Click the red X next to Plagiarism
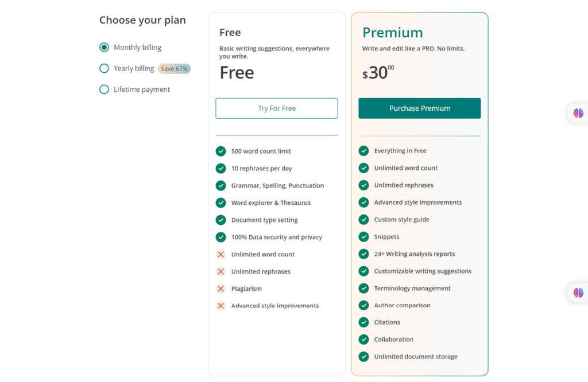This screenshot has height=382, width=588. 220,289
